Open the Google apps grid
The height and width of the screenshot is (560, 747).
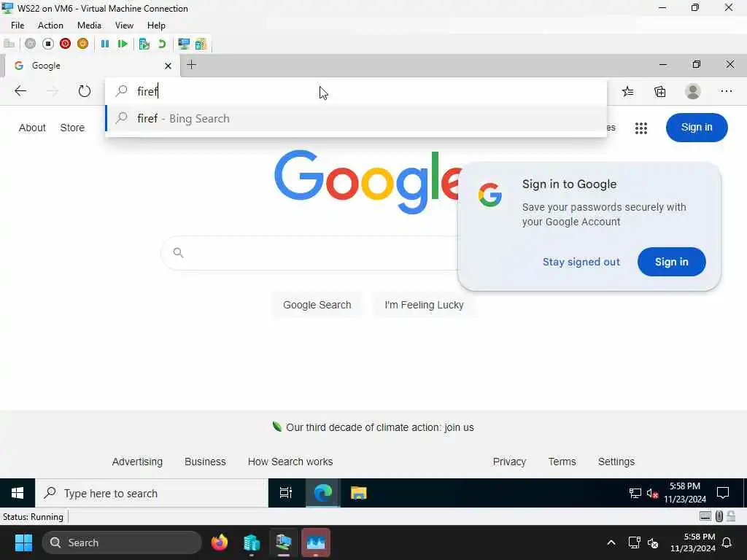pos(640,128)
